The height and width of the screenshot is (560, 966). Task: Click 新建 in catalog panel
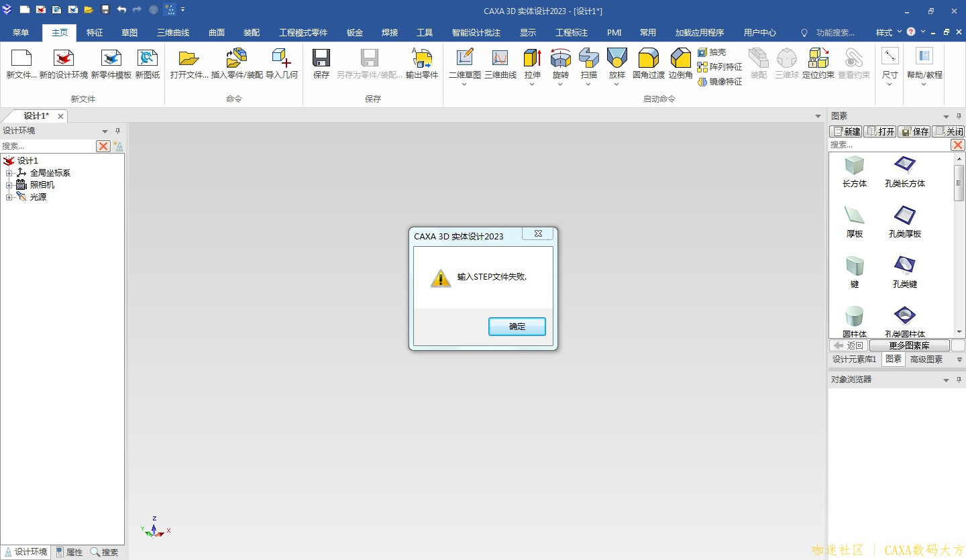click(x=846, y=131)
